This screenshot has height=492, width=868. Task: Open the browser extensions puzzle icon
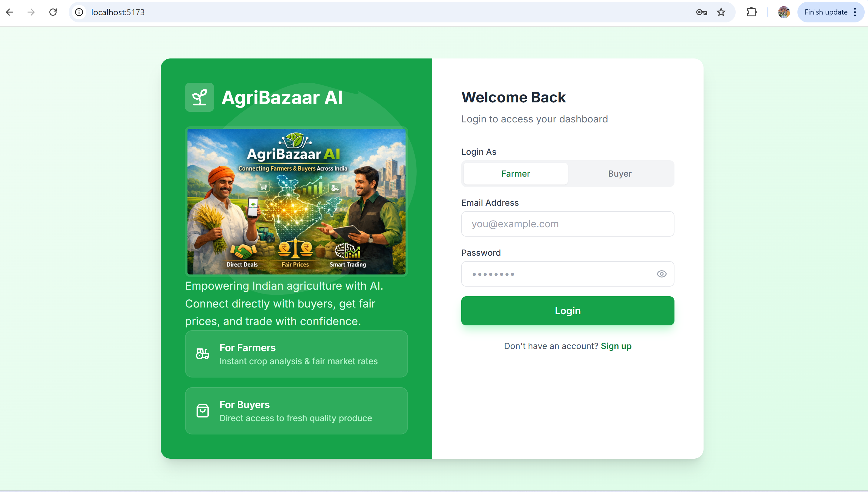pyautogui.click(x=751, y=12)
